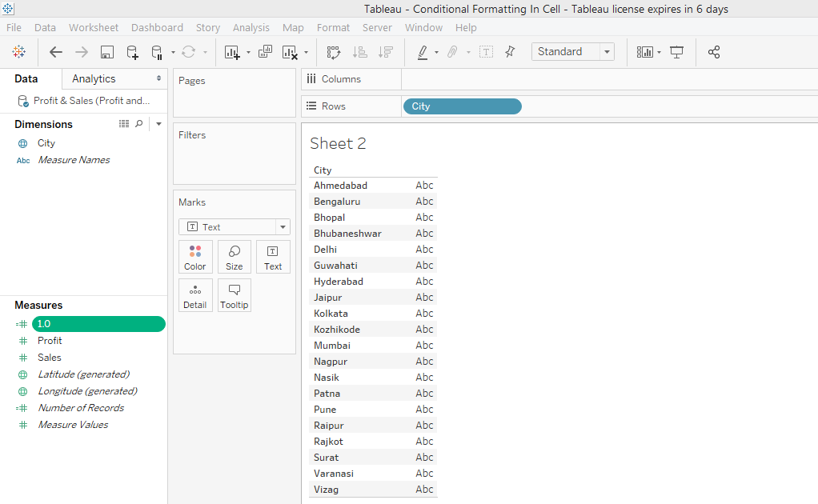Screen dimensions: 818x504
Task: Click the Size button on Marks card
Action: coord(234,257)
